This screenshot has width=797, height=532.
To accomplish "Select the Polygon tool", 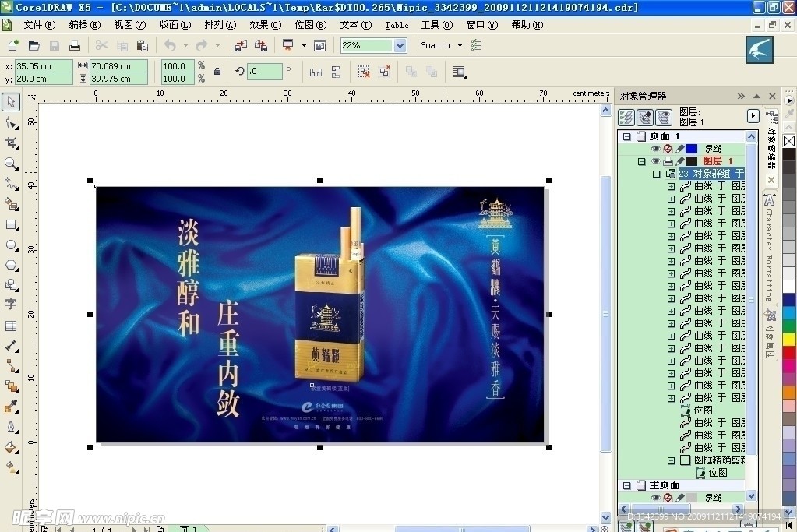I will (x=11, y=266).
